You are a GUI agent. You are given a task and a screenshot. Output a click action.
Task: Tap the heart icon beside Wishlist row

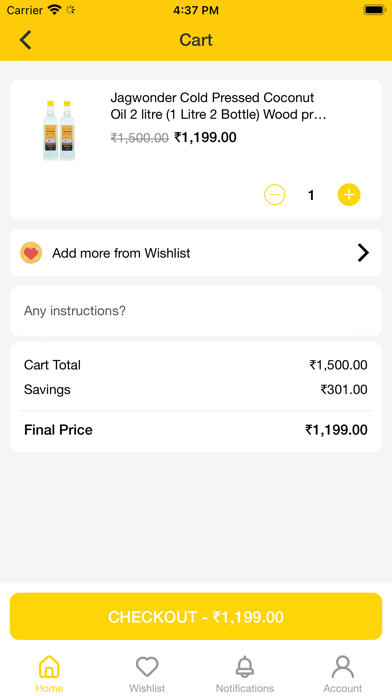tap(31, 253)
